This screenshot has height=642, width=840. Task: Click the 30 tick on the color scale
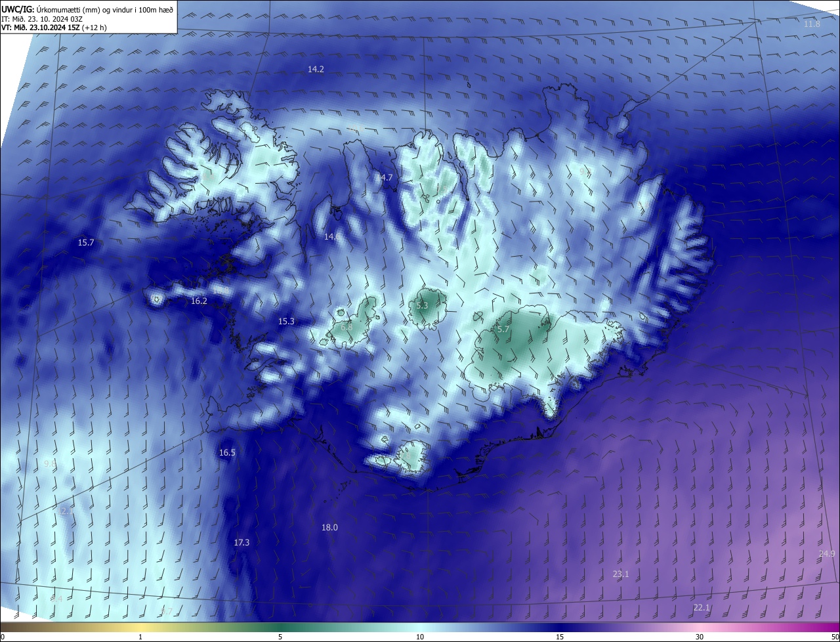tap(700, 637)
